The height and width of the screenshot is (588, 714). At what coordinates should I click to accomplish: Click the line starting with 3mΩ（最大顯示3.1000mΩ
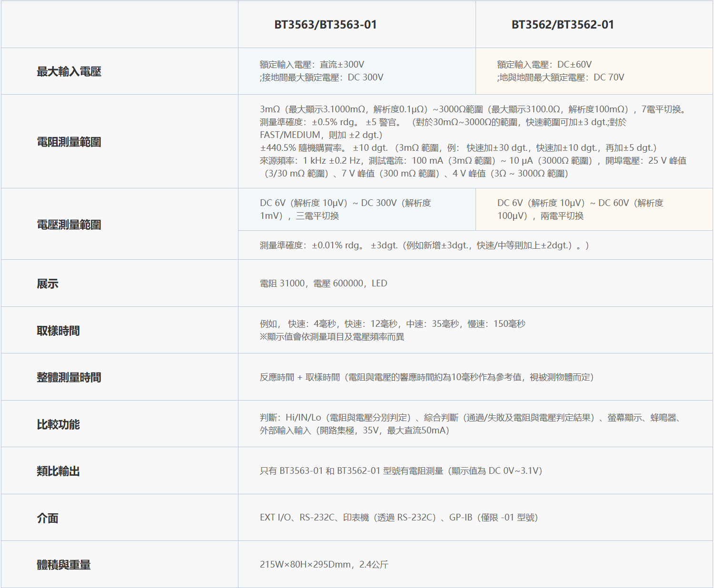[x=475, y=109]
